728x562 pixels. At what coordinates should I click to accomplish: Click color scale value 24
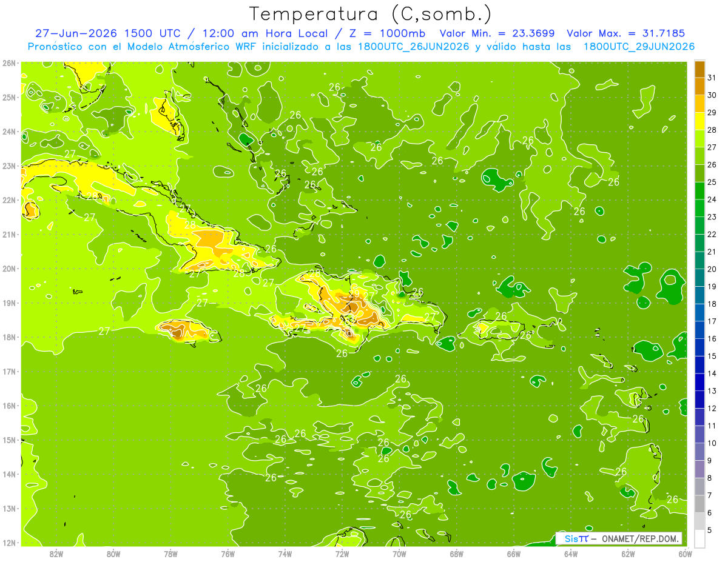(x=712, y=199)
